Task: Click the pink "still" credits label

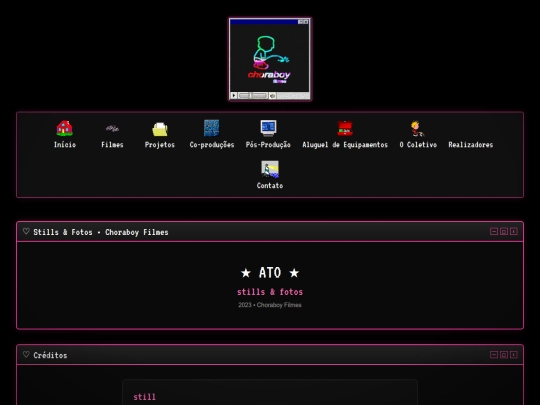Action: [x=145, y=397]
